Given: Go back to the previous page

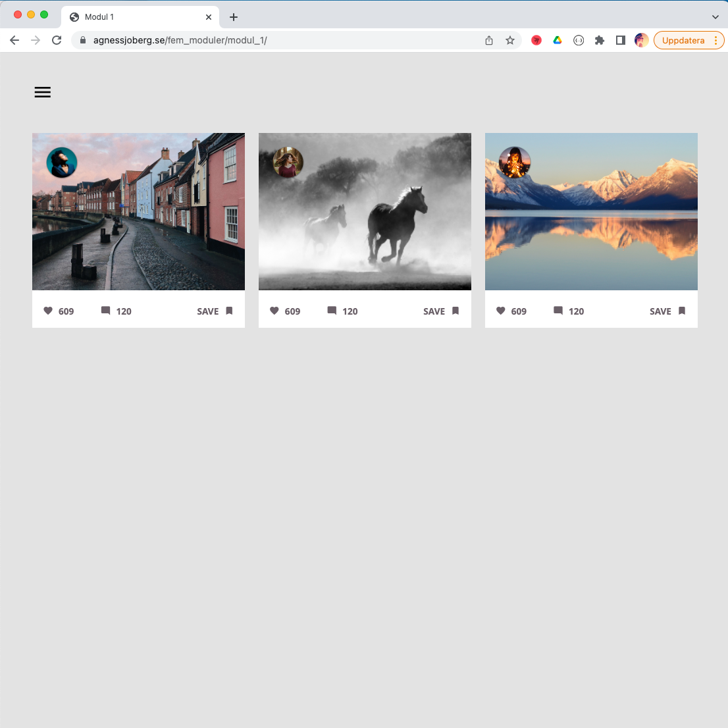Looking at the screenshot, I should (14, 40).
